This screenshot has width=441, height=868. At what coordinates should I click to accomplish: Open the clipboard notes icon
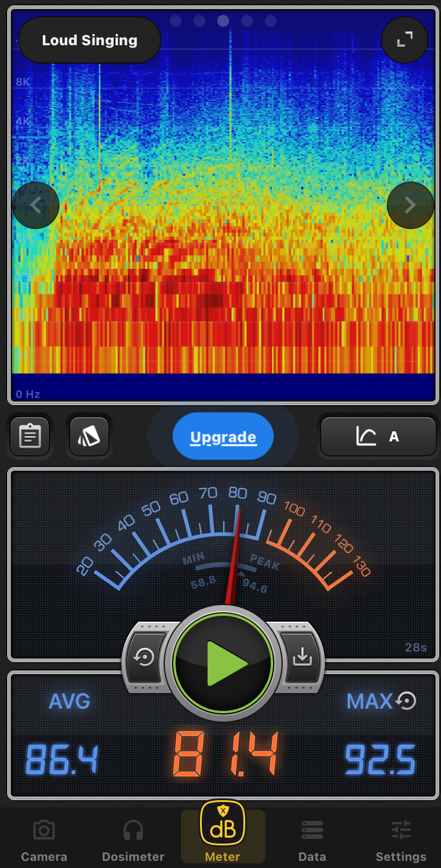[30, 437]
